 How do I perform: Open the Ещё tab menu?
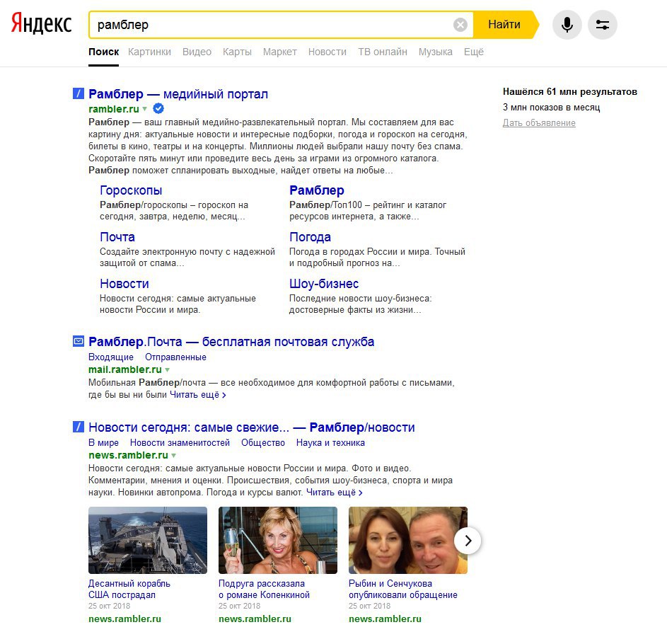click(473, 52)
